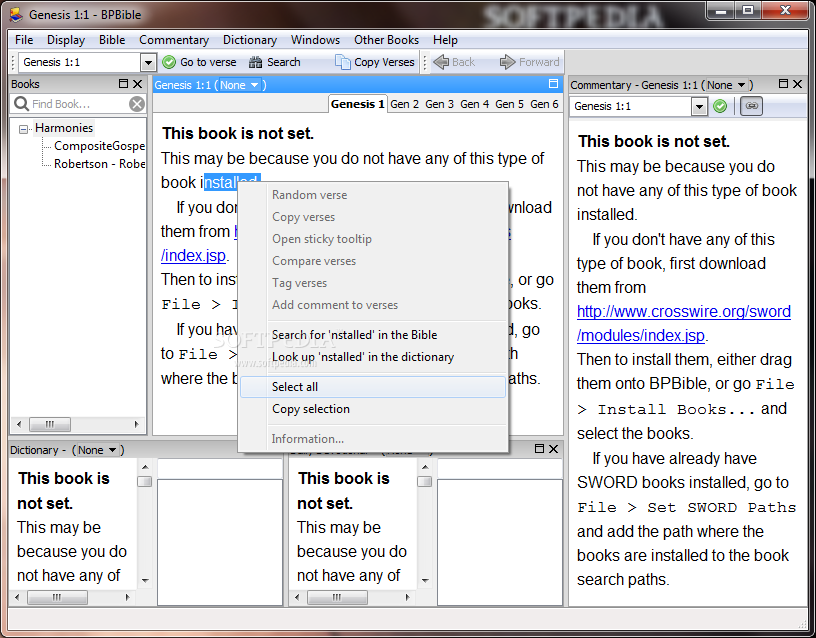The image size is (816, 638).
Task: Close the Commentary panel
Action: point(797,84)
